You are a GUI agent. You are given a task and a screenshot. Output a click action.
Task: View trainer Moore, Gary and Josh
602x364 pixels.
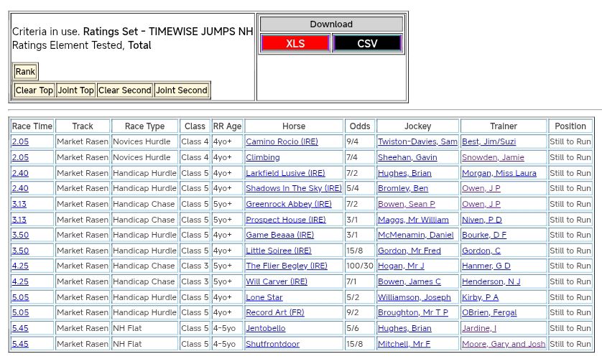(x=504, y=345)
